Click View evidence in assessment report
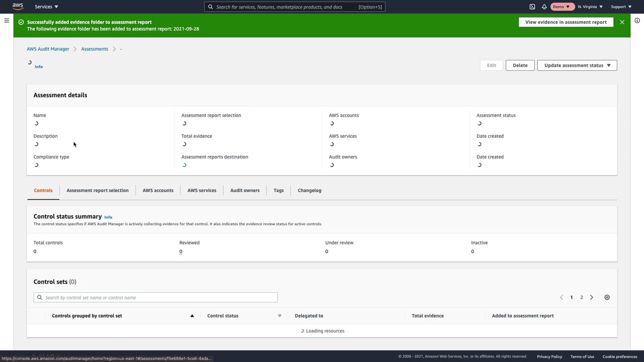This screenshot has width=644, height=362. [x=566, y=22]
